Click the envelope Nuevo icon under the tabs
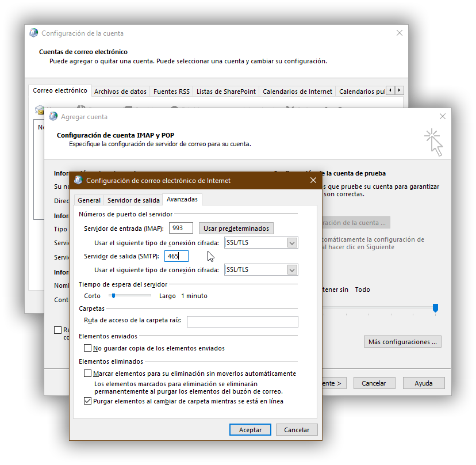The height and width of the screenshot is (465, 476). [x=39, y=109]
